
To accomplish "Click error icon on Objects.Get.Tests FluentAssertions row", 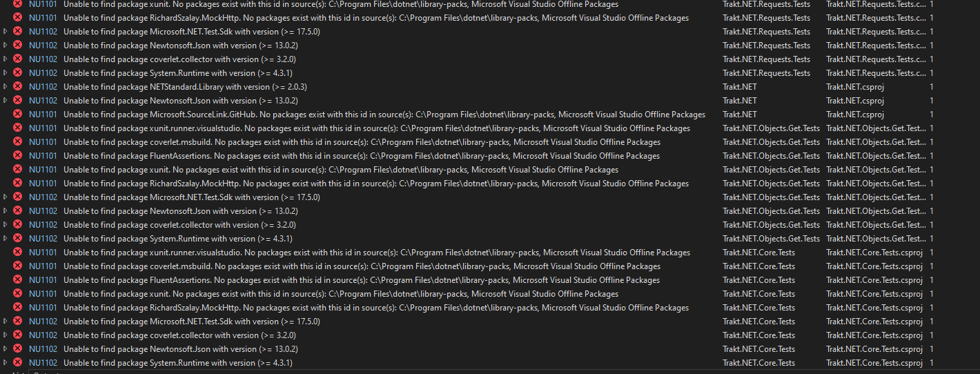I will pos(17,156).
